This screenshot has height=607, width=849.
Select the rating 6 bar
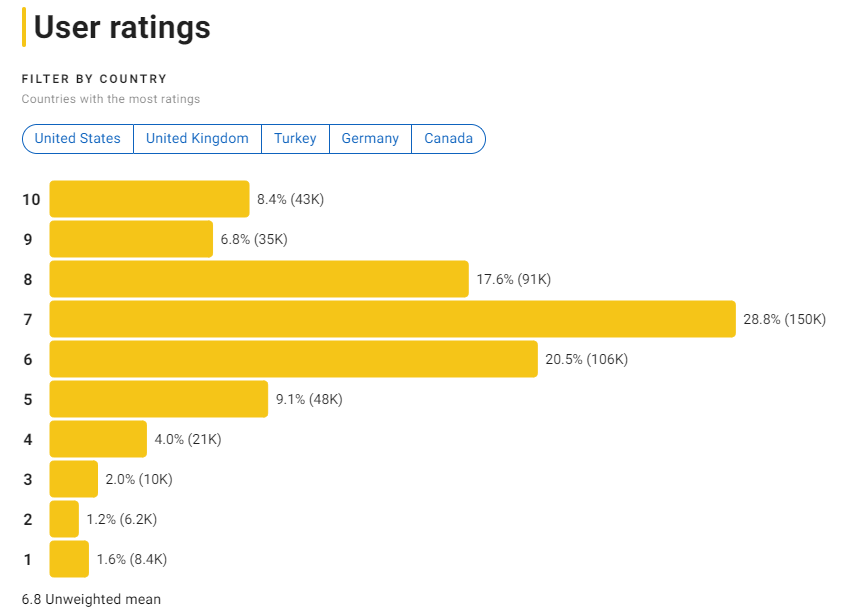coord(290,359)
